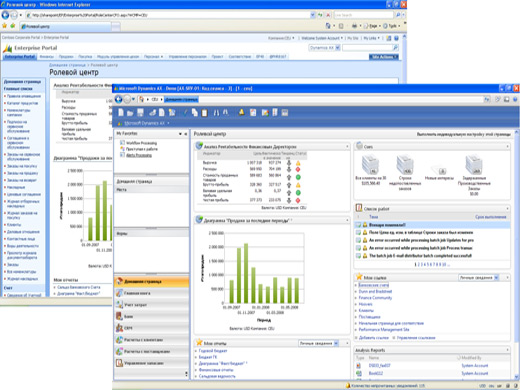Screen dimensions: 520x390
Task: Click the IE favorites star icon
Action: click(x=4, y=26)
